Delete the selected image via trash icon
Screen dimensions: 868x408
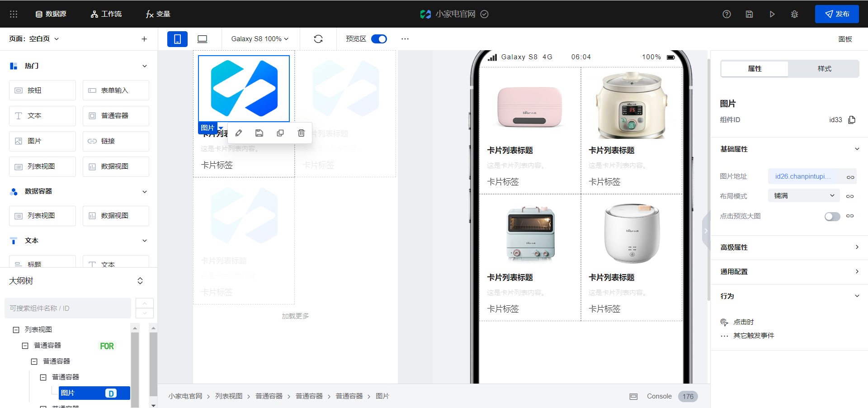[301, 133]
